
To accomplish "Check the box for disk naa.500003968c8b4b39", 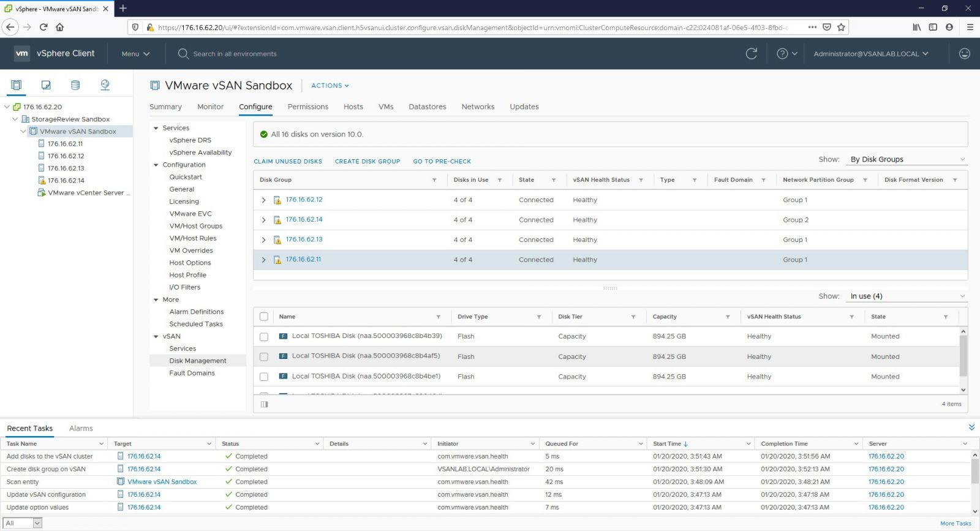I will click(264, 337).
